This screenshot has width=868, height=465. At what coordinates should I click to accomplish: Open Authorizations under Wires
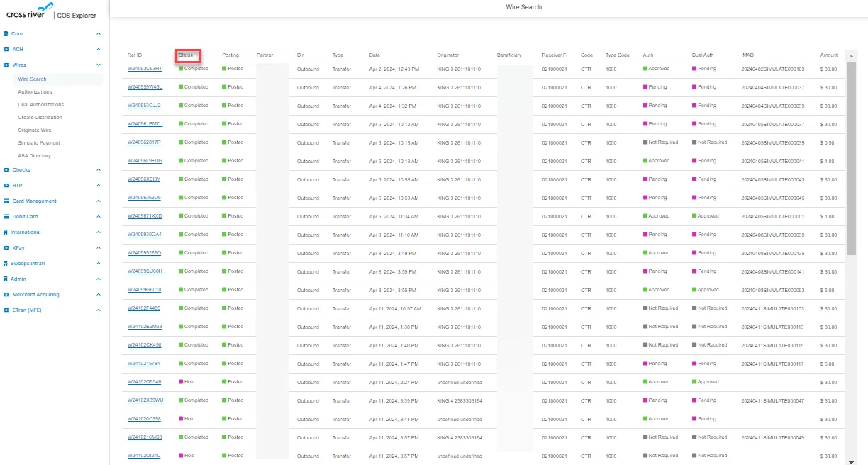(x=35, y=92)
